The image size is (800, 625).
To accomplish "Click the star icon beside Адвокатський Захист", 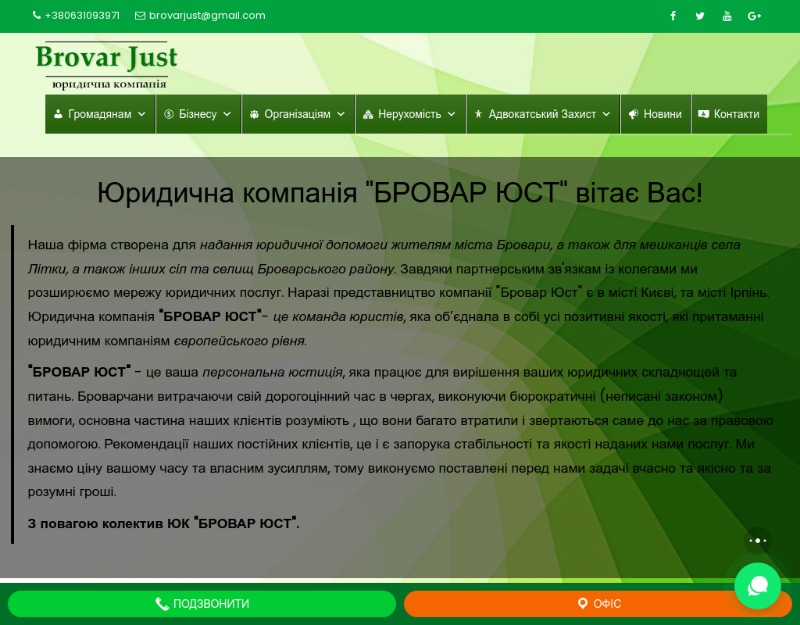I will [478, 114].
